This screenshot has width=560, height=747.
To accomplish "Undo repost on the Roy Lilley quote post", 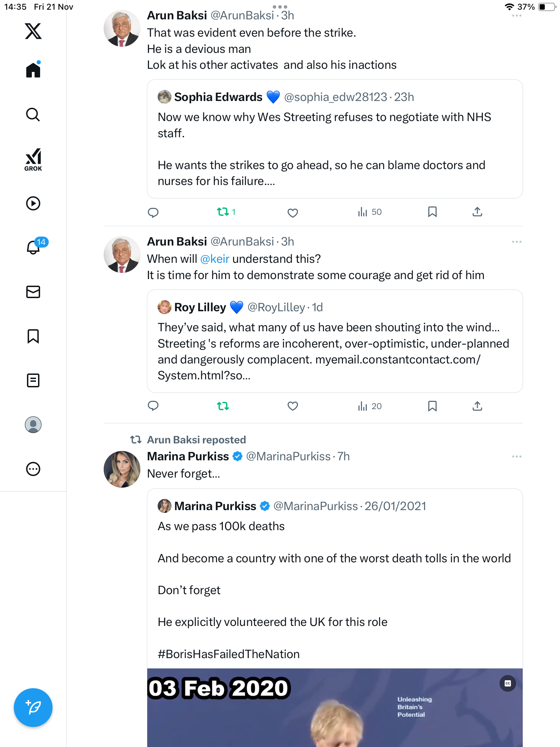I will [223, 406].
